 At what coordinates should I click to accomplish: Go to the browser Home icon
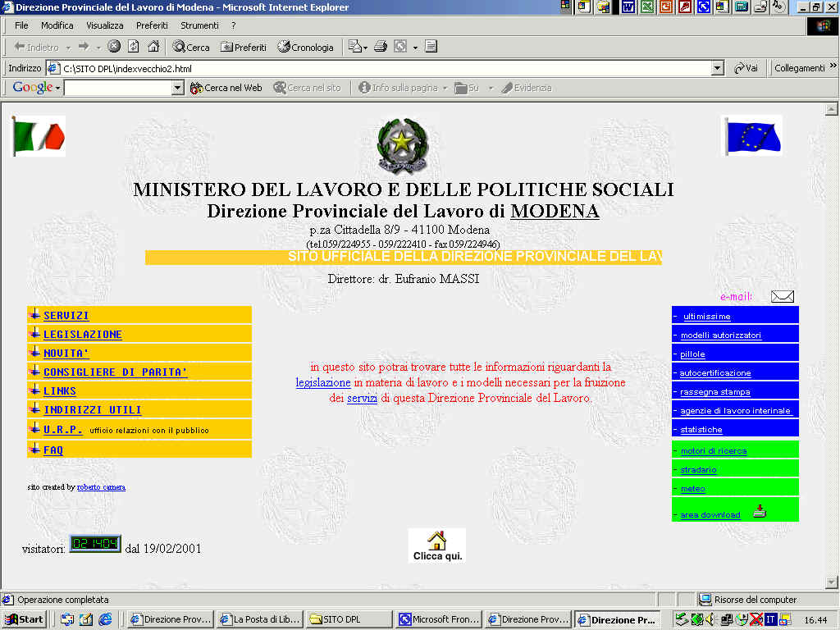tap(153, 47)
